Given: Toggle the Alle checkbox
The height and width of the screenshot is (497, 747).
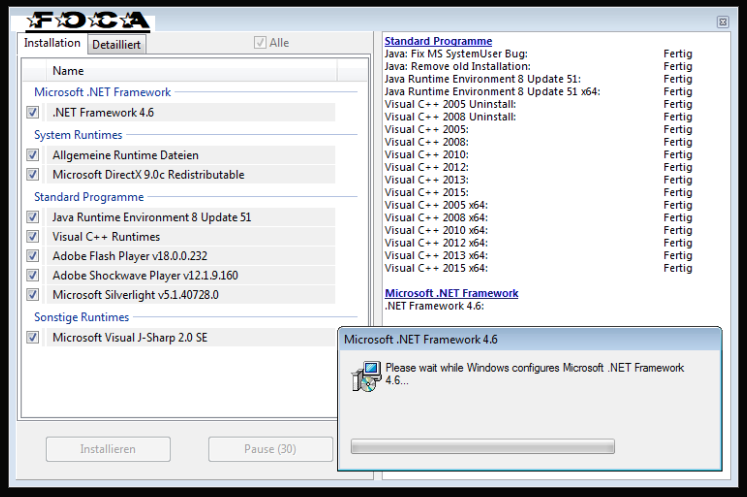Looking at the screenshot, I should [260, 43].
